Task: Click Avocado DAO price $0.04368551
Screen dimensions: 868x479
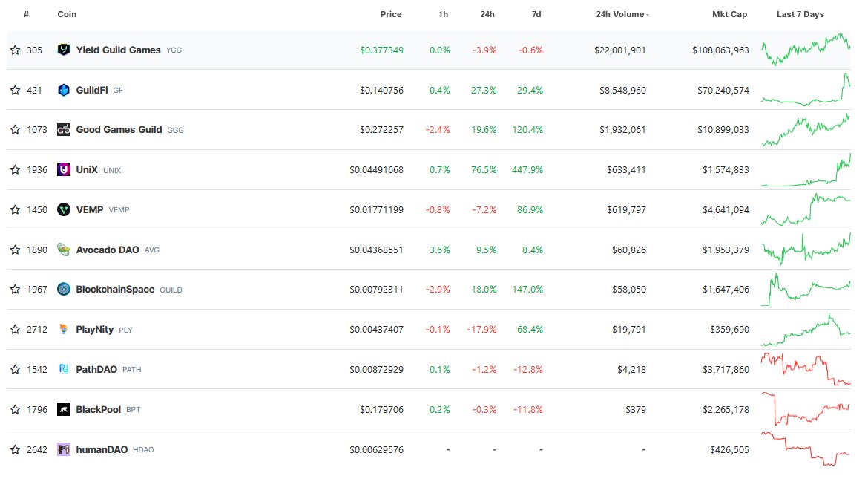Action: [x=376, y=250]
